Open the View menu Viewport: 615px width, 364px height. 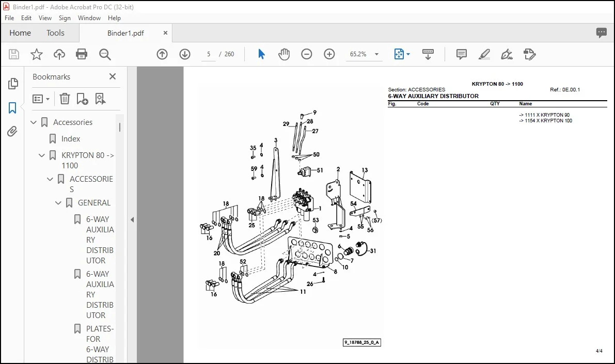click(45, 18)
